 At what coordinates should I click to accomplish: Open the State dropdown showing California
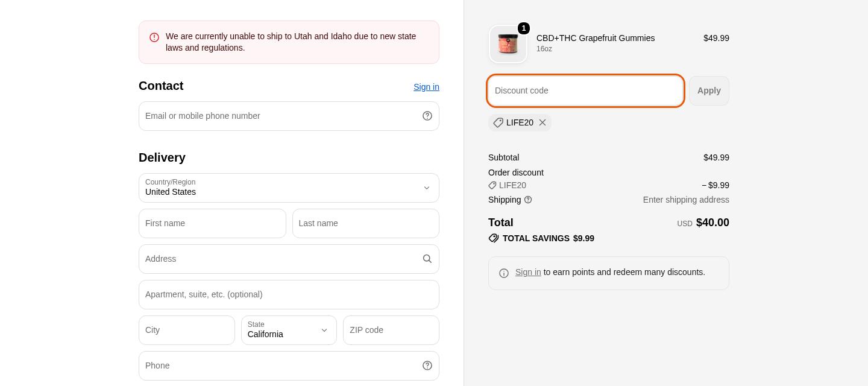[289, 330]
